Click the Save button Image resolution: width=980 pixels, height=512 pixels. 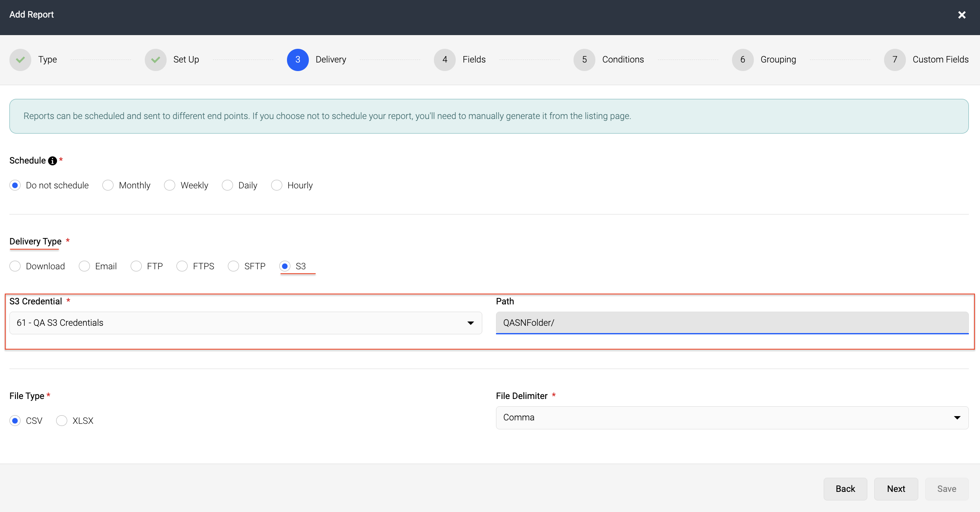[947, 489]
